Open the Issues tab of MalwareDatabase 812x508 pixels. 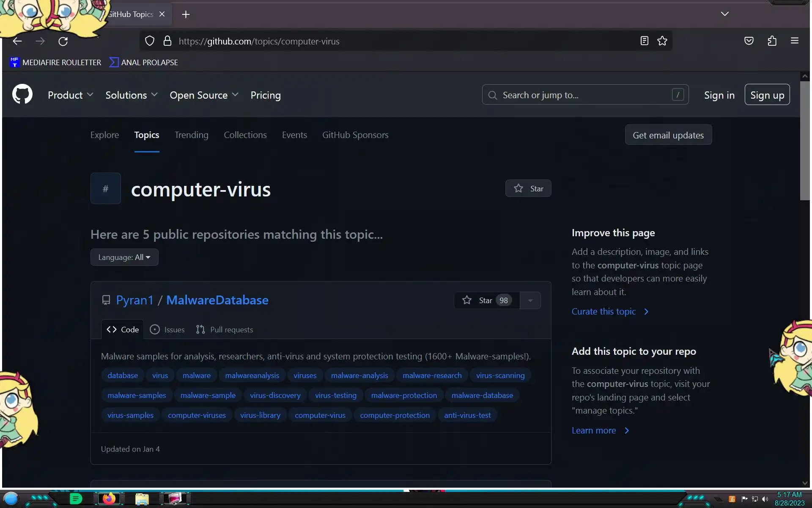tap(167, 329)
